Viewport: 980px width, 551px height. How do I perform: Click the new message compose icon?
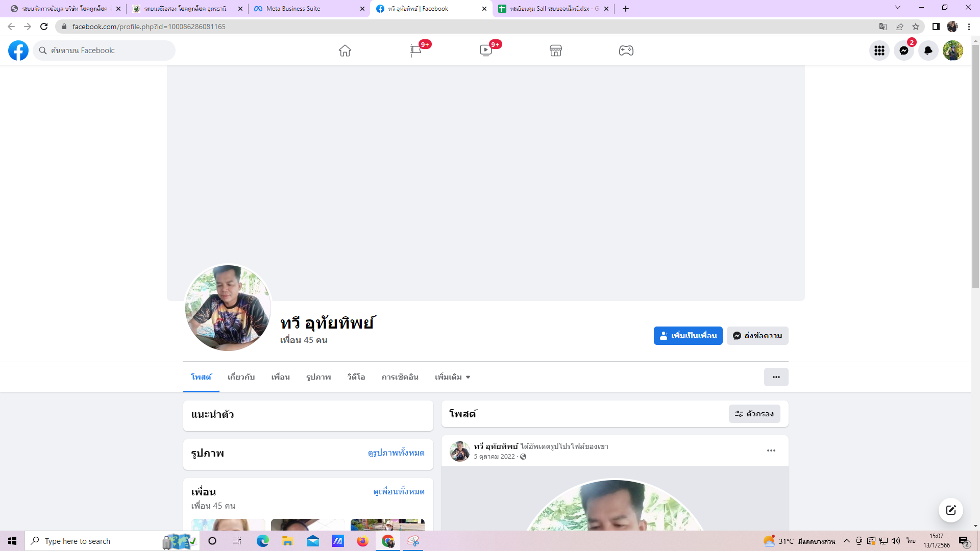[x=950, y=510]
